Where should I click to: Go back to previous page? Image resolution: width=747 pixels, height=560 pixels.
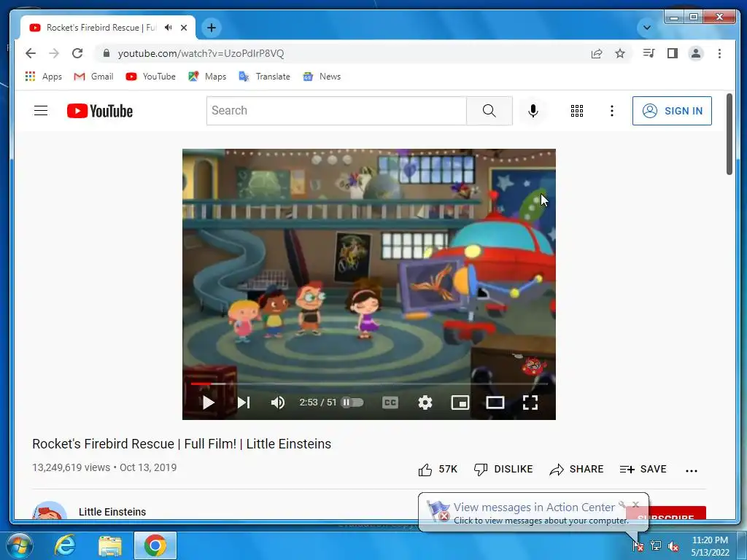31,53
